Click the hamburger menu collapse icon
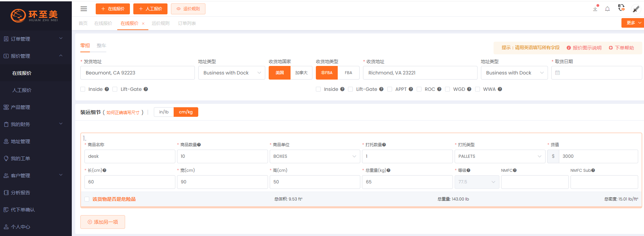 (84, 9)
